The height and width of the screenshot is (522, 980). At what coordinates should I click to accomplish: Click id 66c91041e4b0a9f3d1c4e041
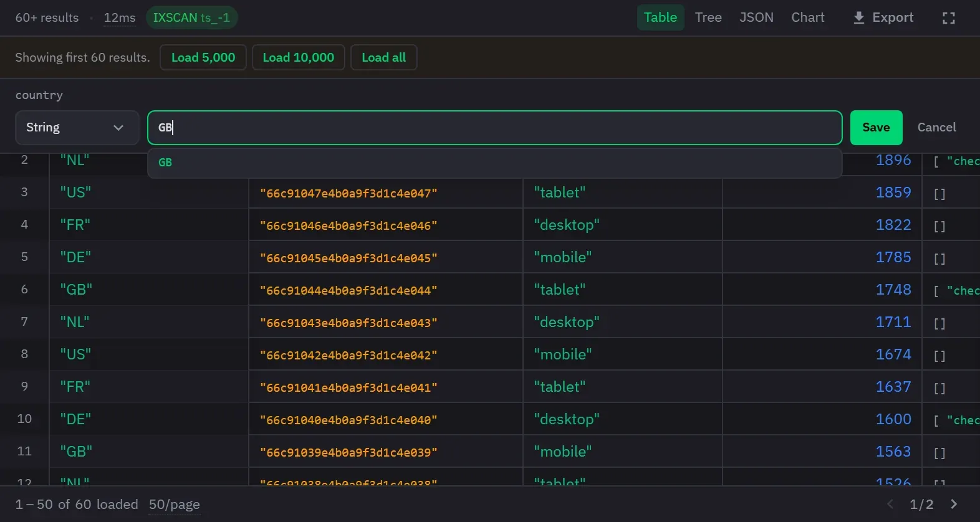click(348, 387)
